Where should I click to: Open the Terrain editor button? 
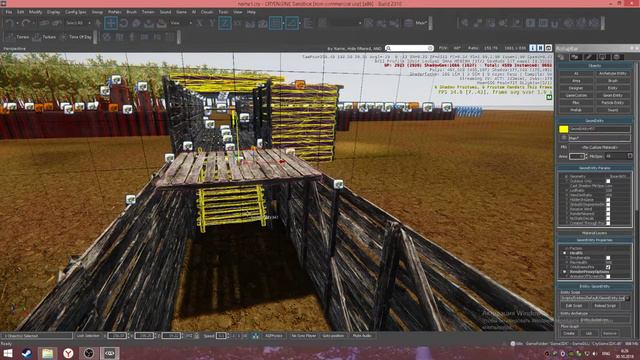[18, 37]
